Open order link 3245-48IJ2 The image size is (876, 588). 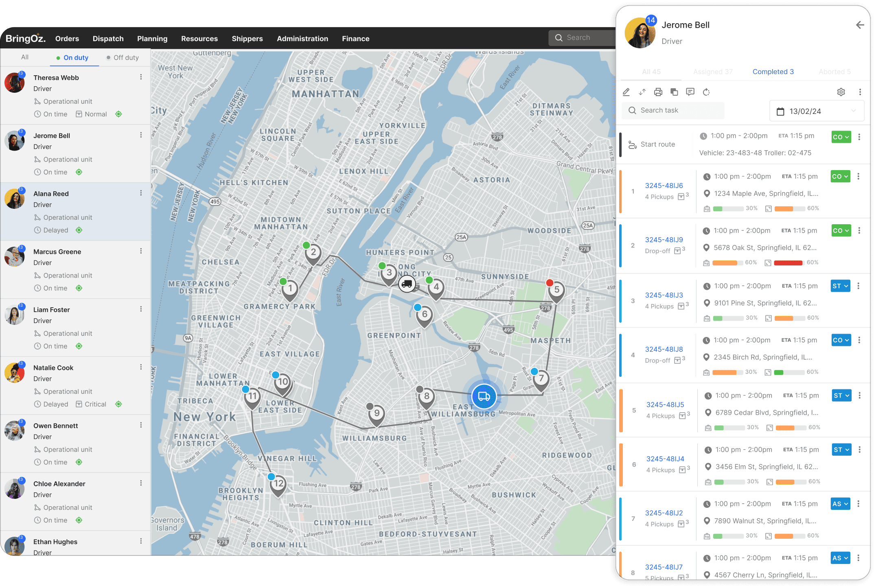(664, 513)
